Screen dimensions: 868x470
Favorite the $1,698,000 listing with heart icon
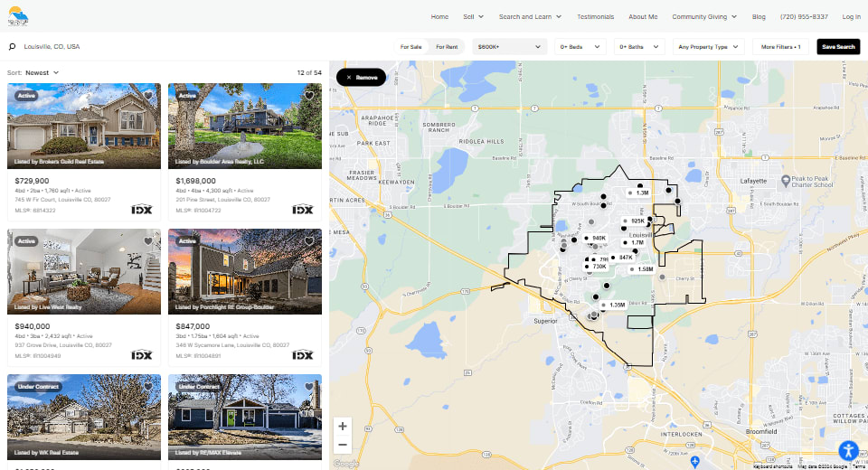click(x=309, y=95)
